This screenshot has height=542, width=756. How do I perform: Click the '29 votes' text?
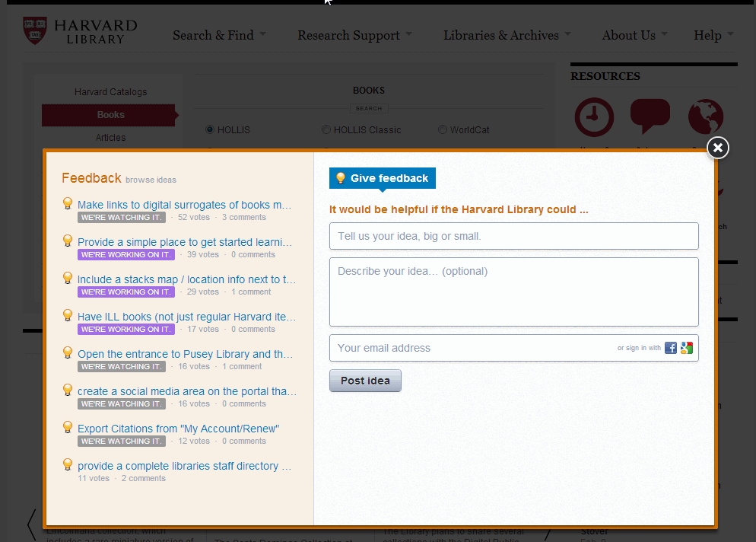[x=202, y=292]
